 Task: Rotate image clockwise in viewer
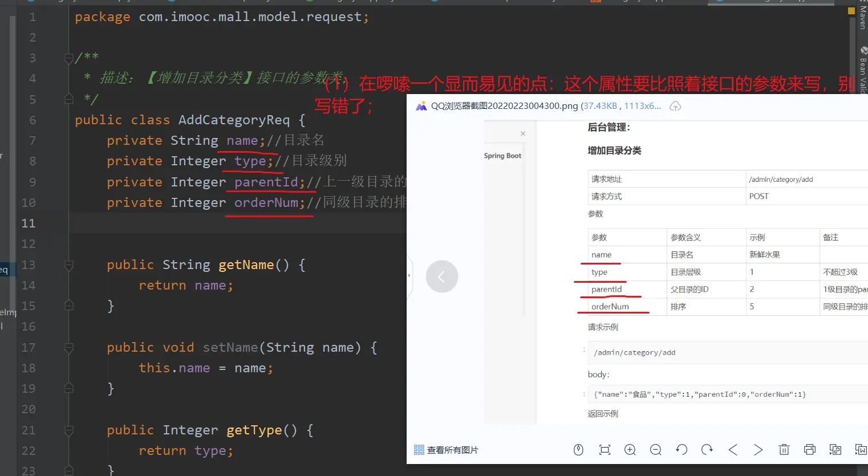click(x=707, y=450)
